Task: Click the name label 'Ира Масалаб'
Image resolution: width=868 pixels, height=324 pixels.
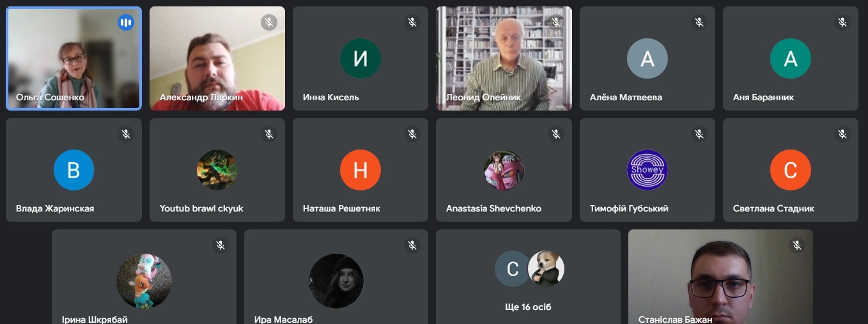Action: (284, 320)
